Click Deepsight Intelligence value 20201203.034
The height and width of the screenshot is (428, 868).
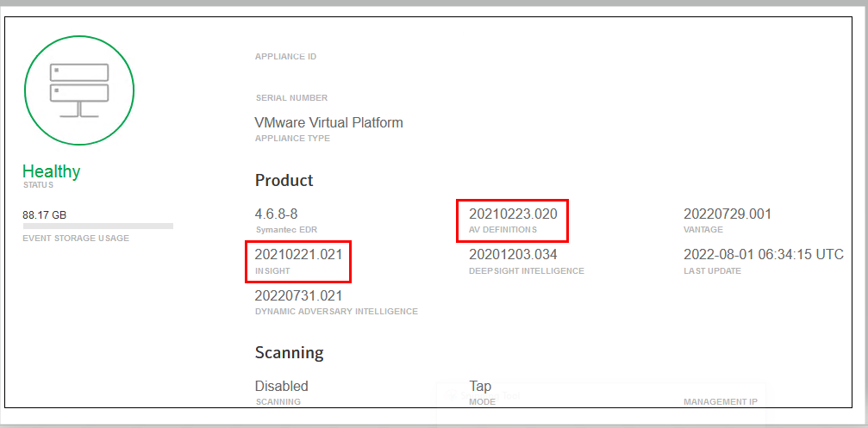click(513, 254)
